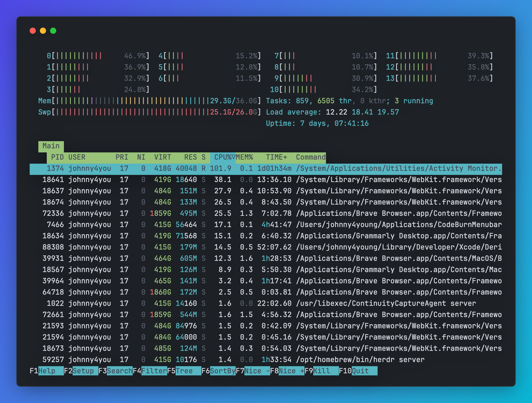Open the F4 Filter function

150,371
